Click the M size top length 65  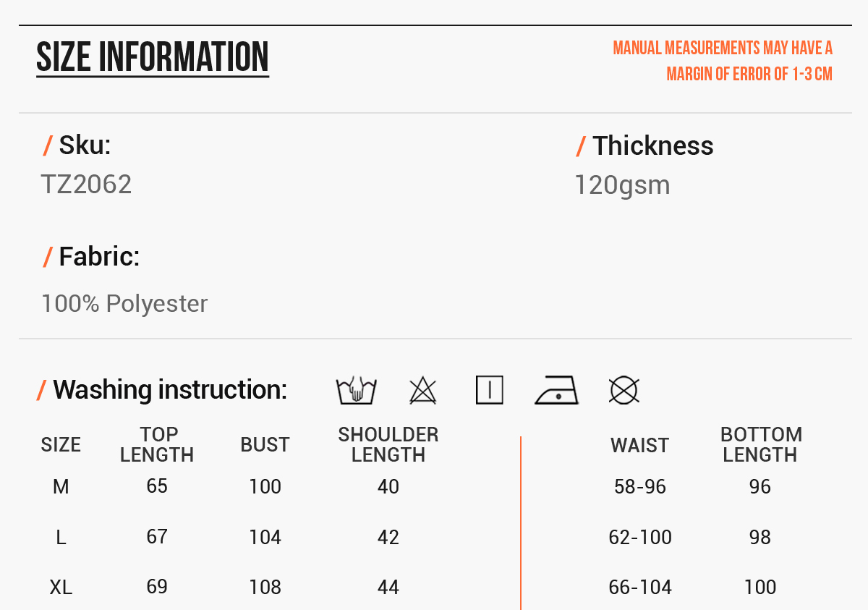[x=157, y=486]
